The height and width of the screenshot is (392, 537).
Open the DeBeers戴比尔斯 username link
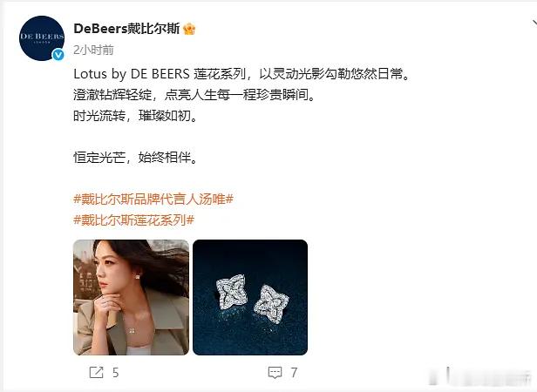tap(126, 29)
